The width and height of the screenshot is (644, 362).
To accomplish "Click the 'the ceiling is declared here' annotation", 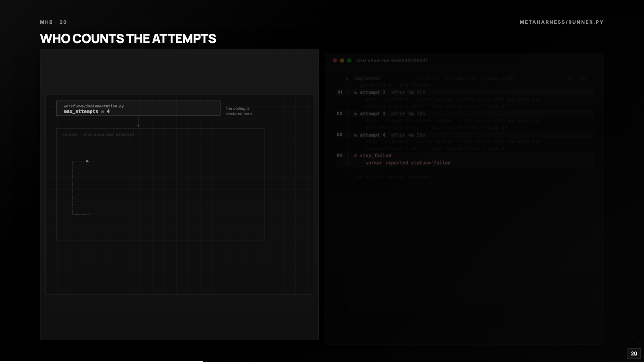I will tap(239, 111).
